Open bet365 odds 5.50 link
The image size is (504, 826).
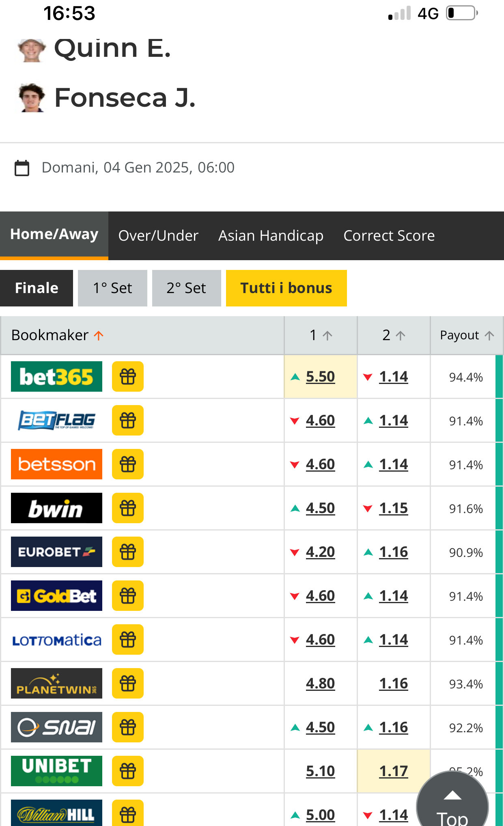coord(320,377)
